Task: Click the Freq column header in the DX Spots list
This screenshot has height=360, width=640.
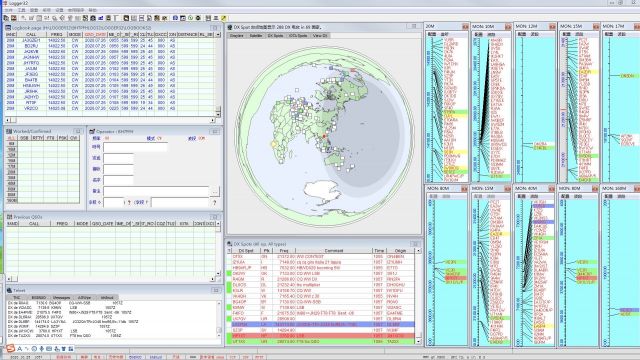Action: tap(284, 251)
